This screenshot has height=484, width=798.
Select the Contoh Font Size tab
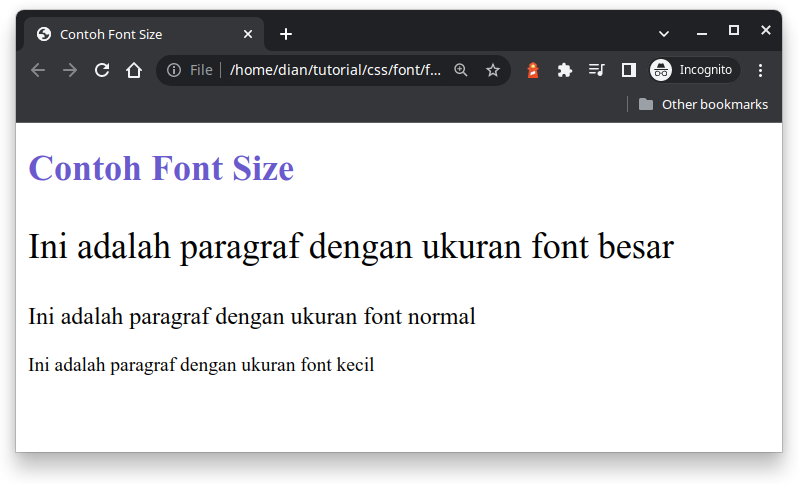(144, 34)
